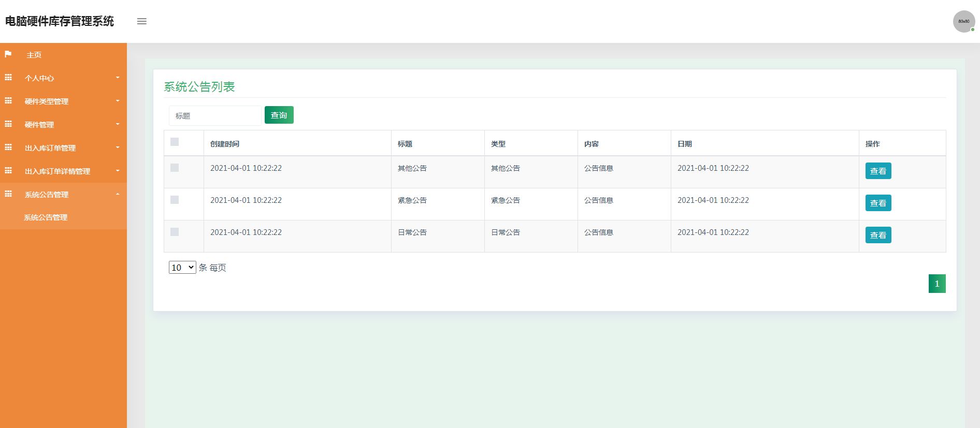The image size is (980, 428).
Task: Click the 电脑硬件库存管理系统 title
Action: (x=60, y=21)
